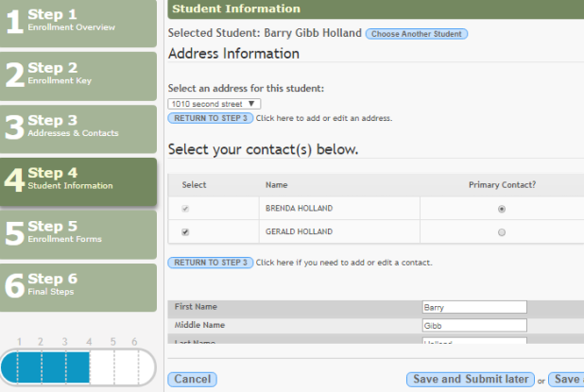This screenshot has width=584, height=392.
Task: Click progress bar segment 1
Action: tap(19, 366)
